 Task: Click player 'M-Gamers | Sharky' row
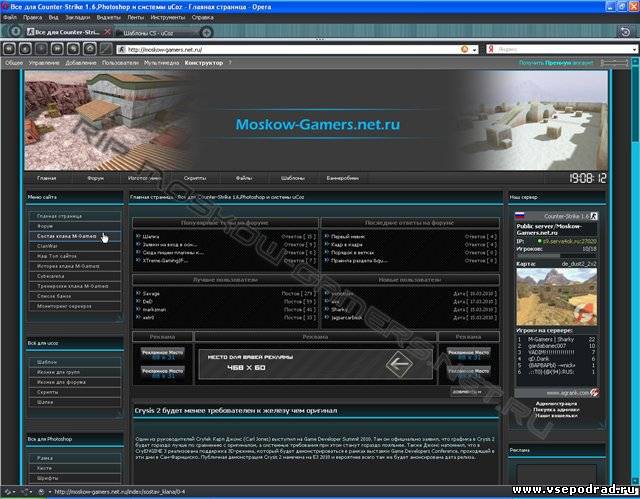[x=556, y=339]
